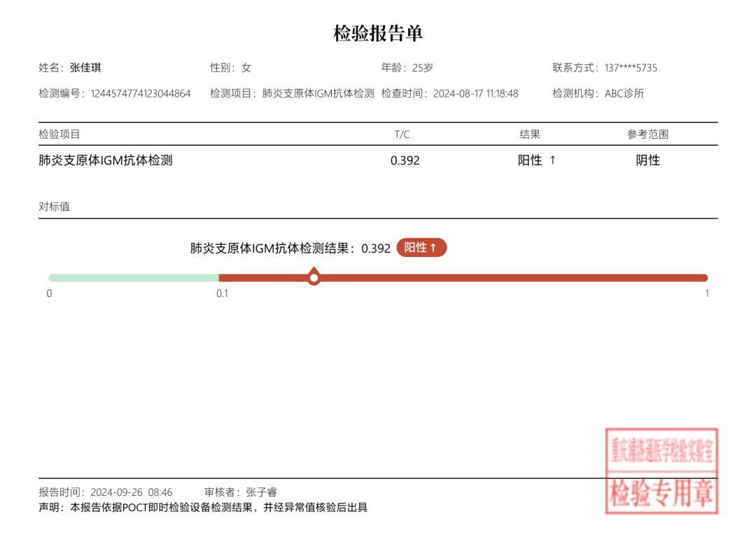The image size is (756, 533).
Task: Click the 对标值 section heading
Action: 54,207
